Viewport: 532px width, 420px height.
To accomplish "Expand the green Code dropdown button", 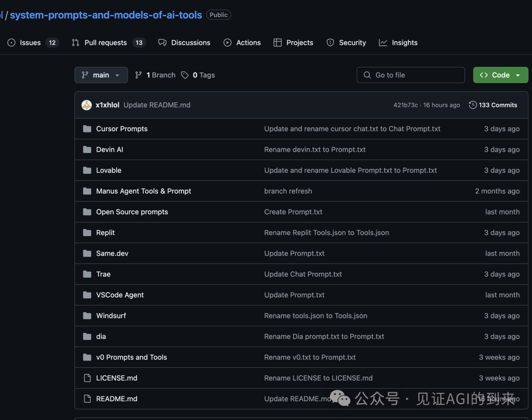I will pyautogui.click(x=500, y=75).
